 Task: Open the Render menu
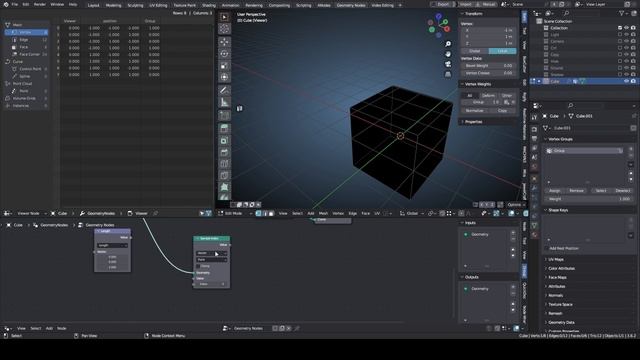40,4
